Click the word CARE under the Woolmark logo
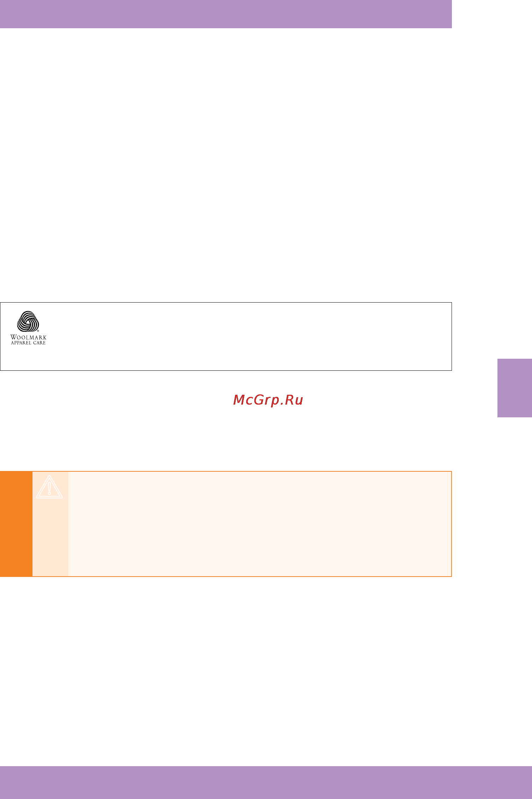This screenshot has height=799, width=532. [x=40, y=343]
